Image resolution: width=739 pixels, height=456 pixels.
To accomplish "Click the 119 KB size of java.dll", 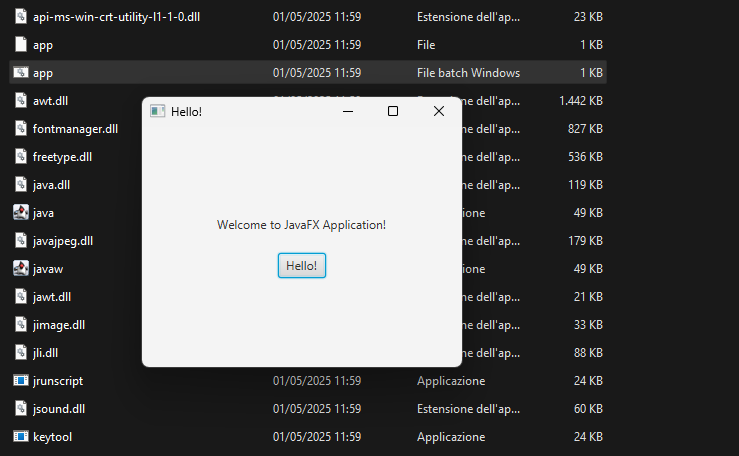I will point(585,185).
